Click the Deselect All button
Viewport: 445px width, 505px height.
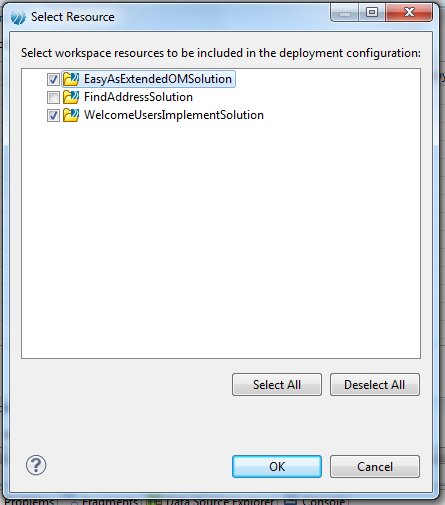pyautogui.click(x=375, y=385)
